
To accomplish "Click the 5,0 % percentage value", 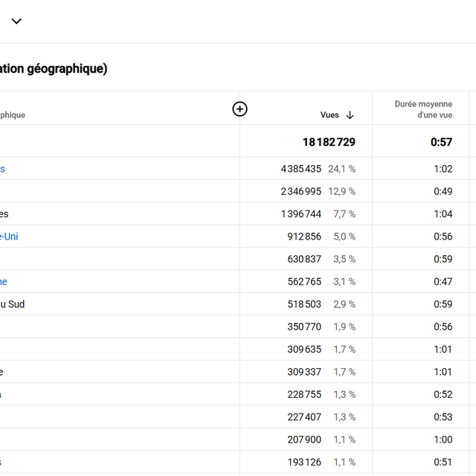I will point(344,237).
